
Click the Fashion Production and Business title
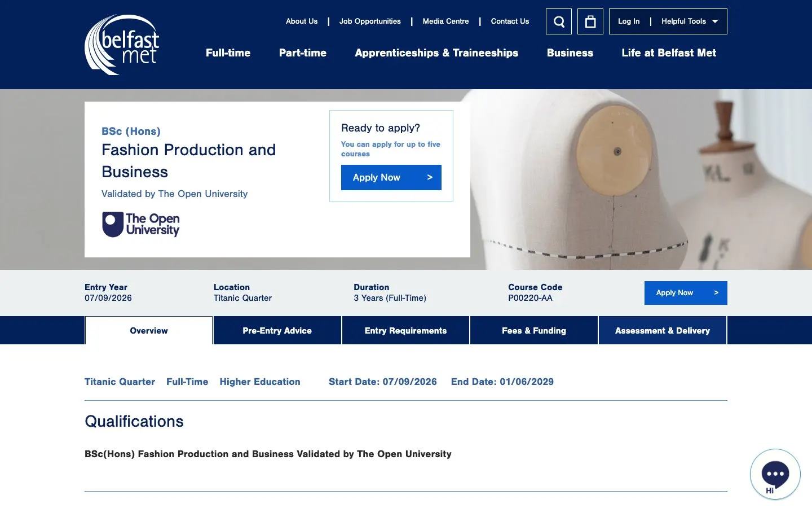(189, 161)
